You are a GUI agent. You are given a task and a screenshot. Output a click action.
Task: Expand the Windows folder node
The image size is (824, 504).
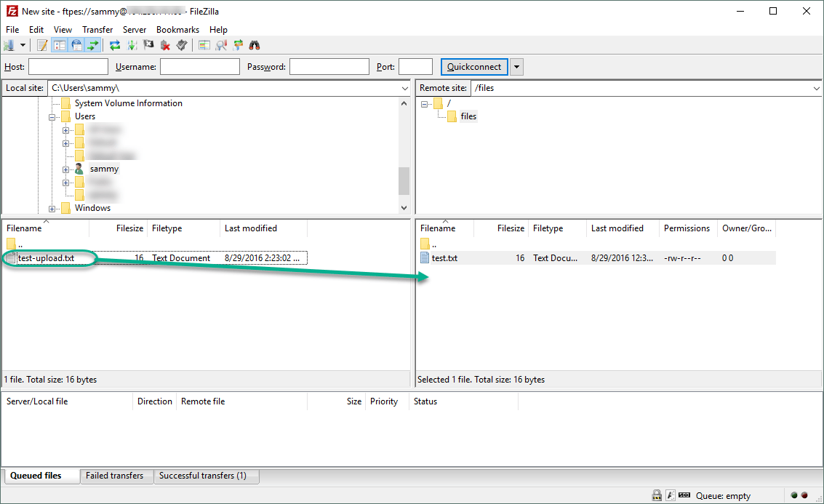click(x=52, y=209)
